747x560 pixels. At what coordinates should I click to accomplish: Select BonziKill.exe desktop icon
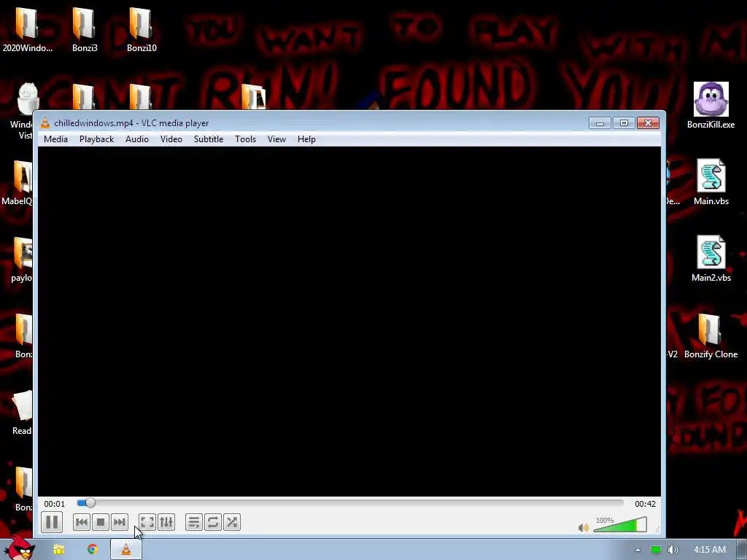(711, 105)
